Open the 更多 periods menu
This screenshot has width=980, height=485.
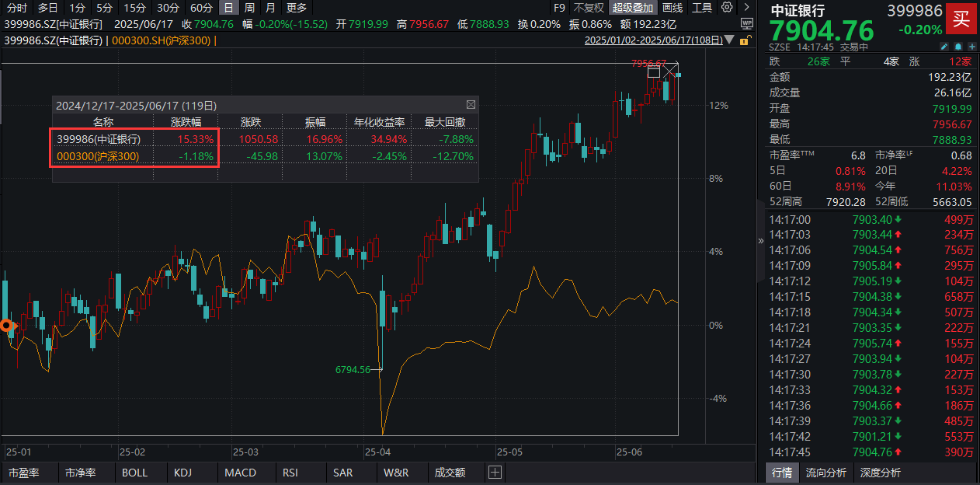297,7
